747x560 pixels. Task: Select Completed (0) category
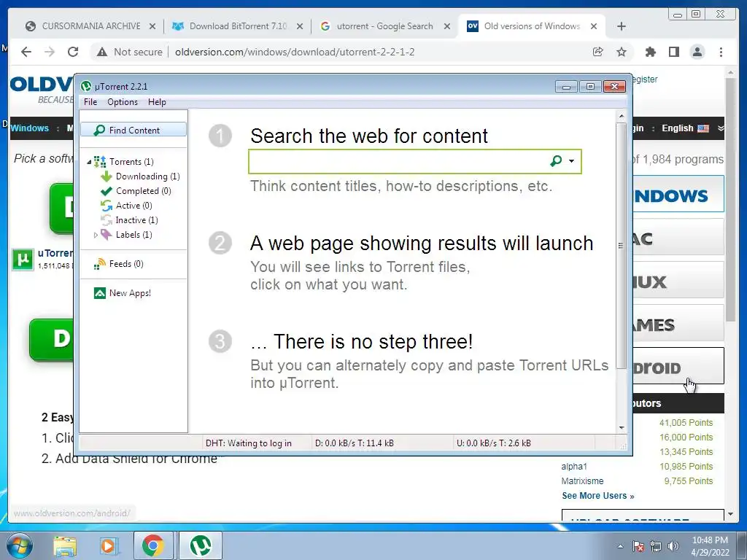click(144, 191)
